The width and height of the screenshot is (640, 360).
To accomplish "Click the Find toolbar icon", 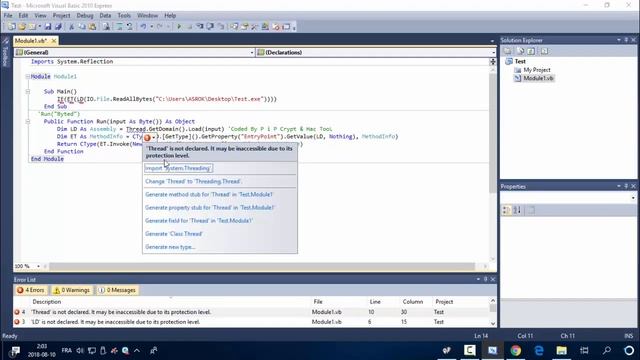I will [x=106, y=27].
